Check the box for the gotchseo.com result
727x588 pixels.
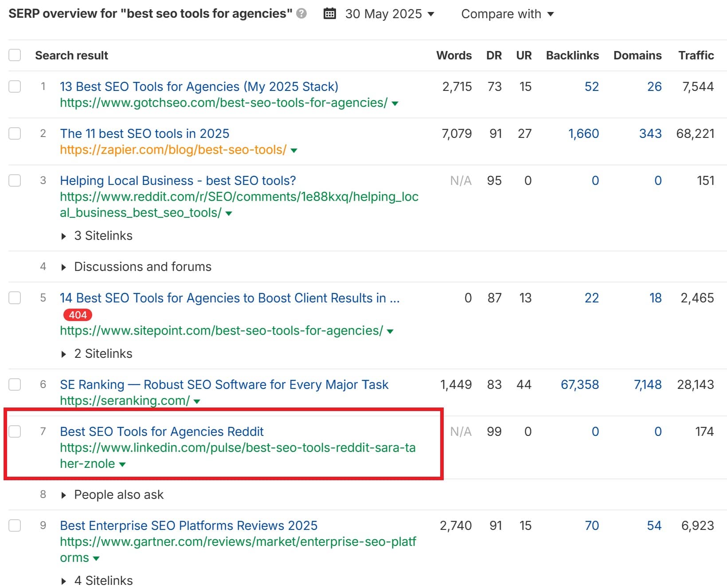tap(15, 86)
